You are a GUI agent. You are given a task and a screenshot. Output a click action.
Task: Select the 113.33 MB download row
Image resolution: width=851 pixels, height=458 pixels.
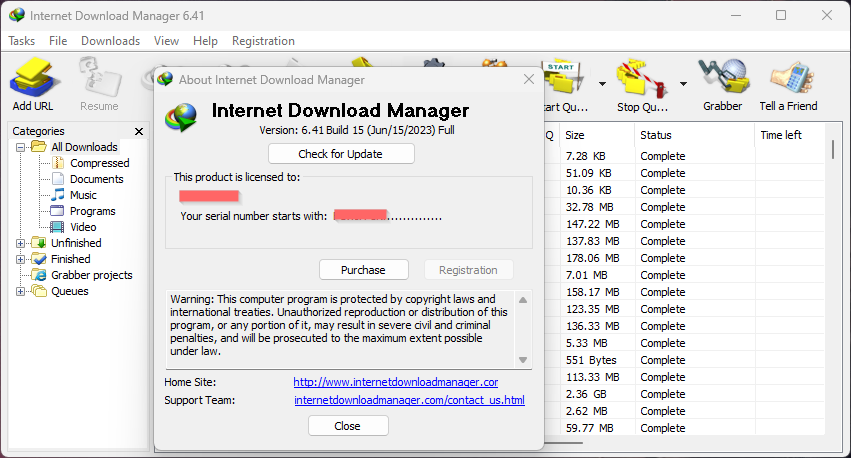coord(684,377)
